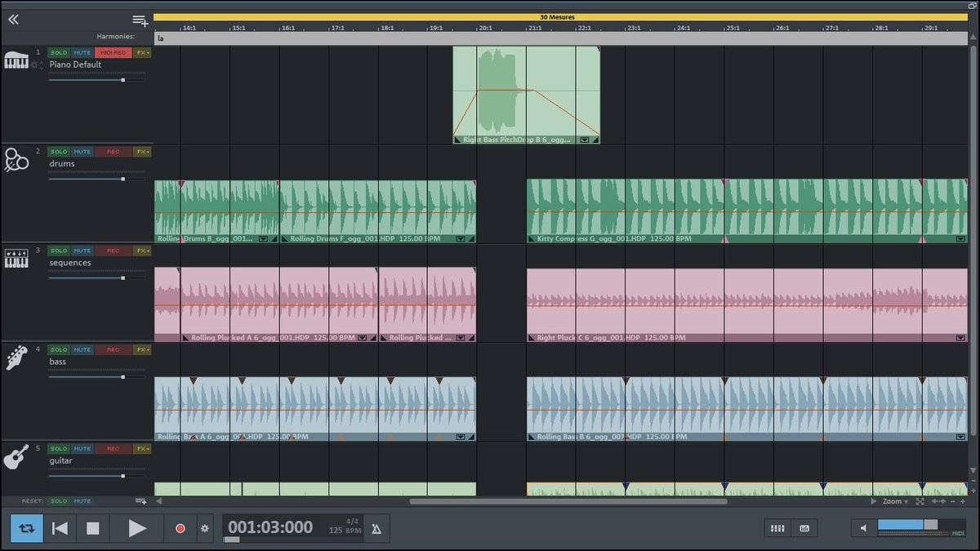Reset all MUTE states at bottom
The height and width of the screenshot is (551, 980).
point(82,501)
